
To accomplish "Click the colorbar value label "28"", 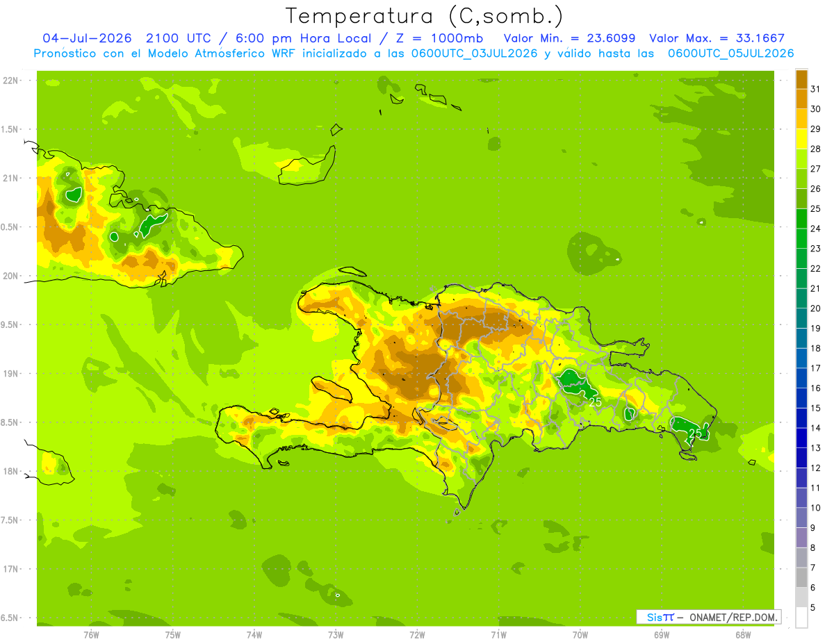I will 815,149.
